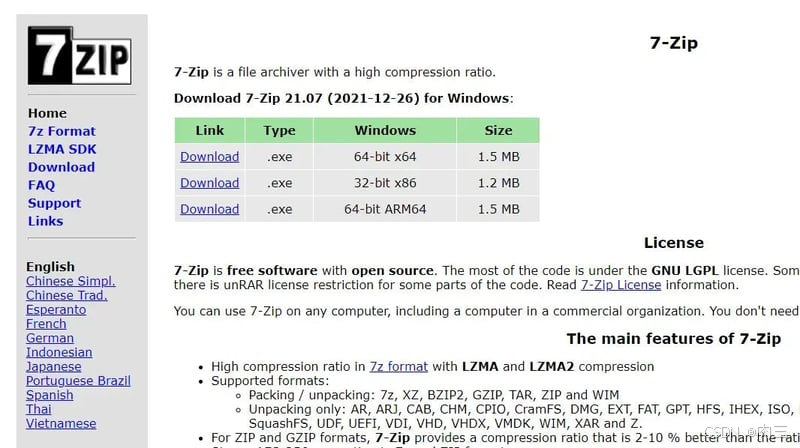Screen dimensions: 800x448
Task: Open the 7z Format page
Action: tap(62, 131)
